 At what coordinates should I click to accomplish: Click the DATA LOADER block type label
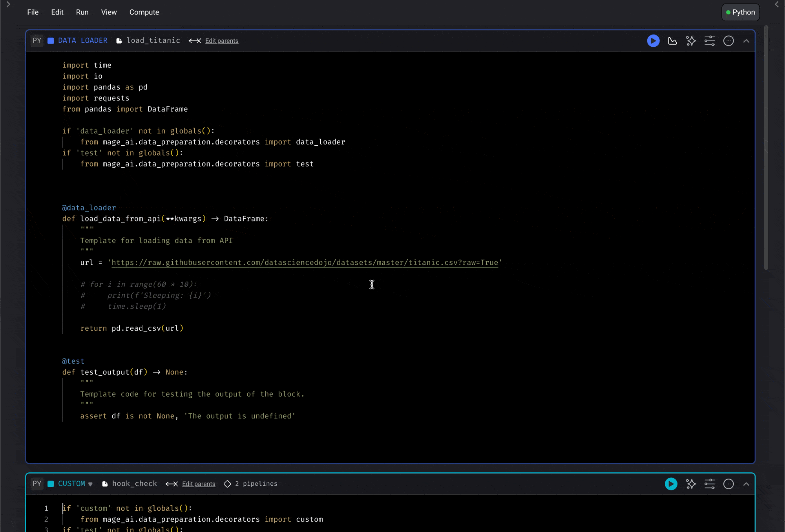pyautogui.click(x=83, y=40)
